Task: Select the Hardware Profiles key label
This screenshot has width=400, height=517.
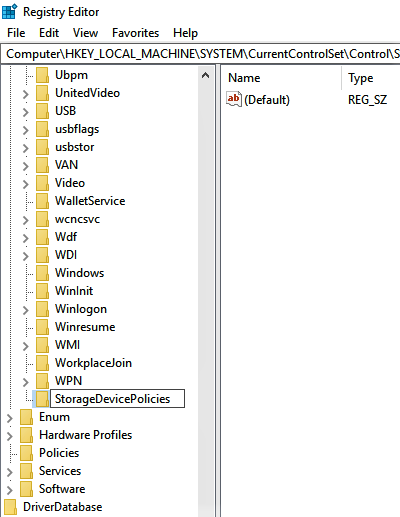Action: tap(85, 435)
